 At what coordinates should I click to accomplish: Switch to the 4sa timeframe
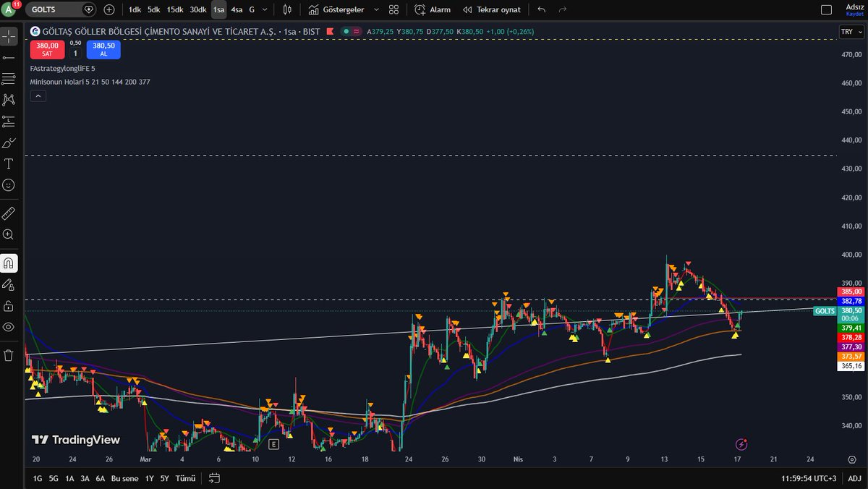pos(237,9)
